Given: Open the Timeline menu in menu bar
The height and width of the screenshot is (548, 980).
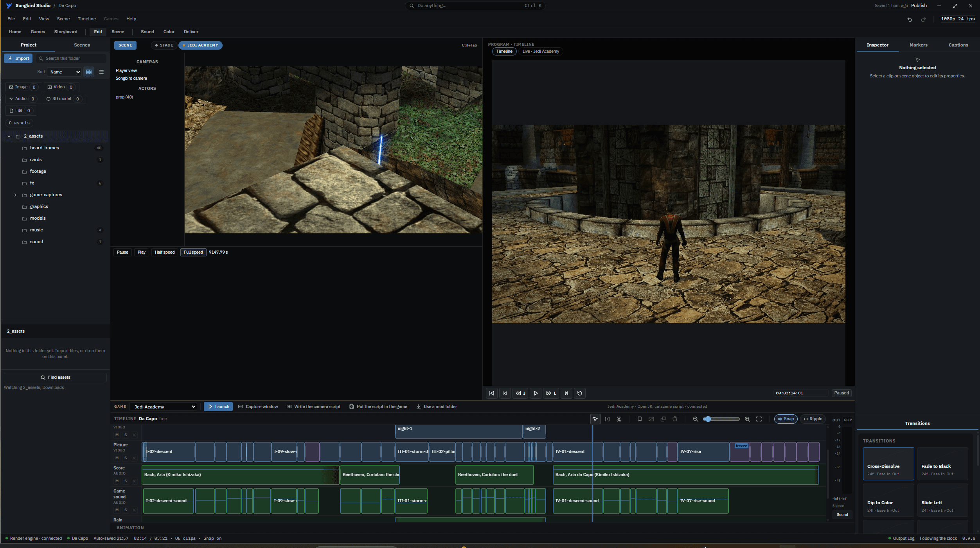Looking at the screenshot, I should tap(86, 19).
